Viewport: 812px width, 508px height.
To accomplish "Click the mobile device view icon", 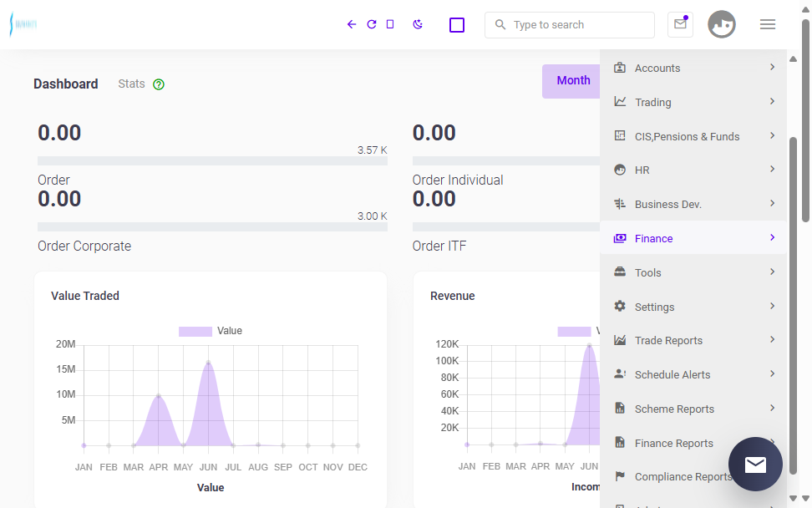I will (x=390, y=24).
